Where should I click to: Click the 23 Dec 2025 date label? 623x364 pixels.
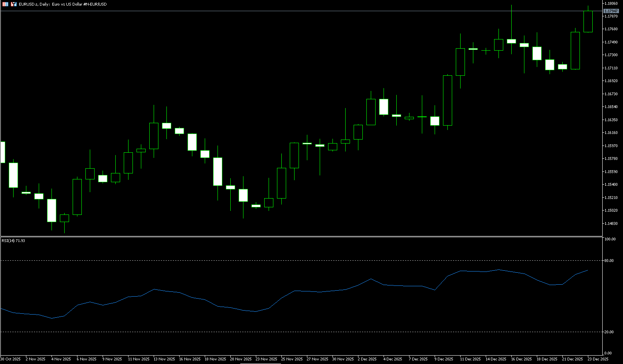coord(597,359)
